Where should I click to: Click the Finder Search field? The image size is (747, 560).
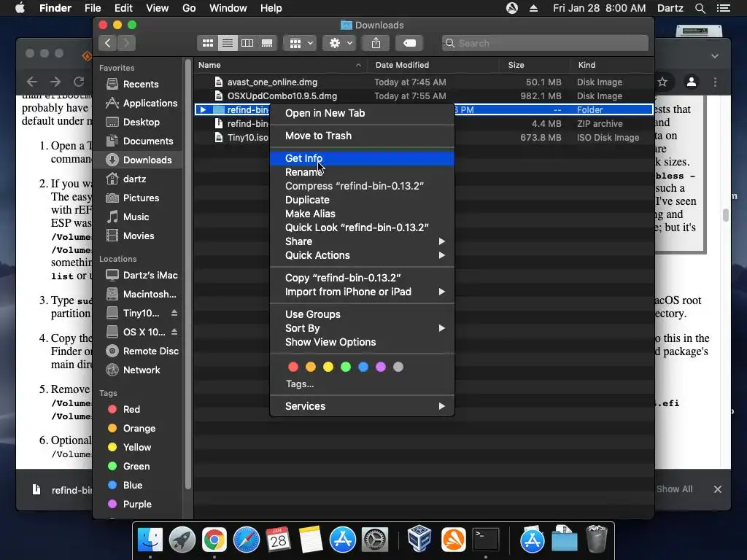click(545, 43)
